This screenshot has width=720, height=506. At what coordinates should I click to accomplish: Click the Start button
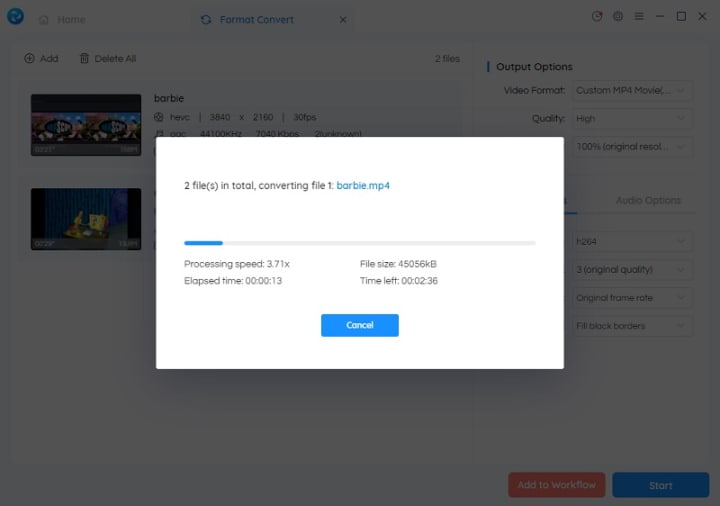pos(660,485)
